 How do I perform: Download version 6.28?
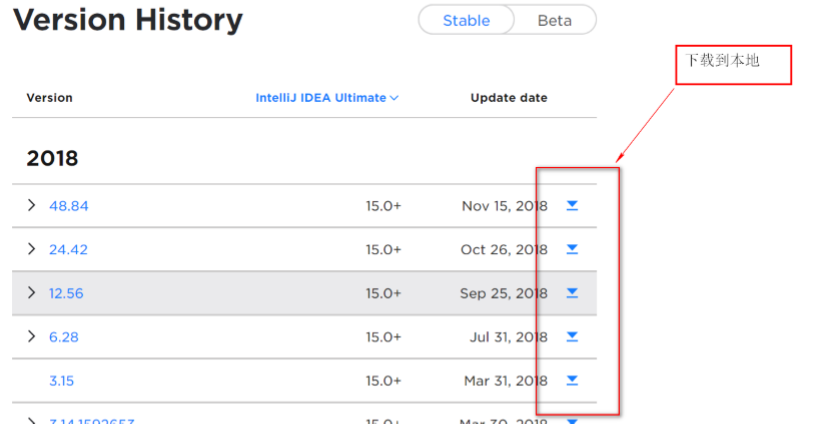(x=572, y=336)
